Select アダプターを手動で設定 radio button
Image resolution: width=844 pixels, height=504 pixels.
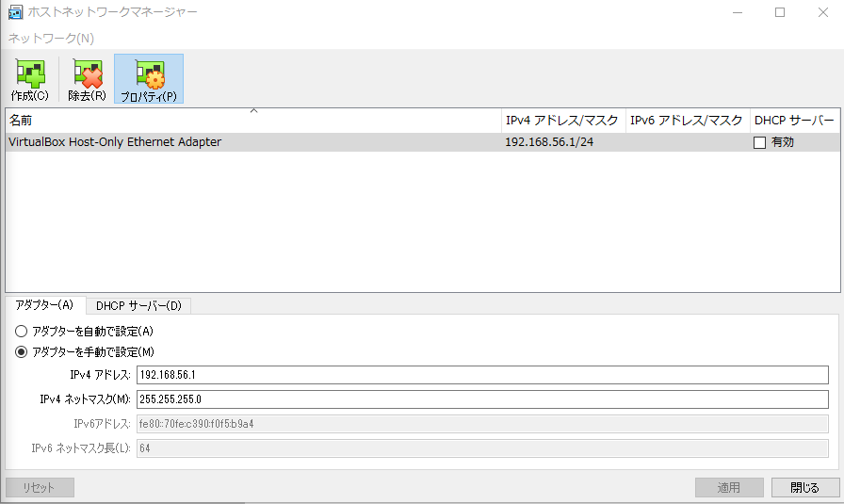coord(21,352)
